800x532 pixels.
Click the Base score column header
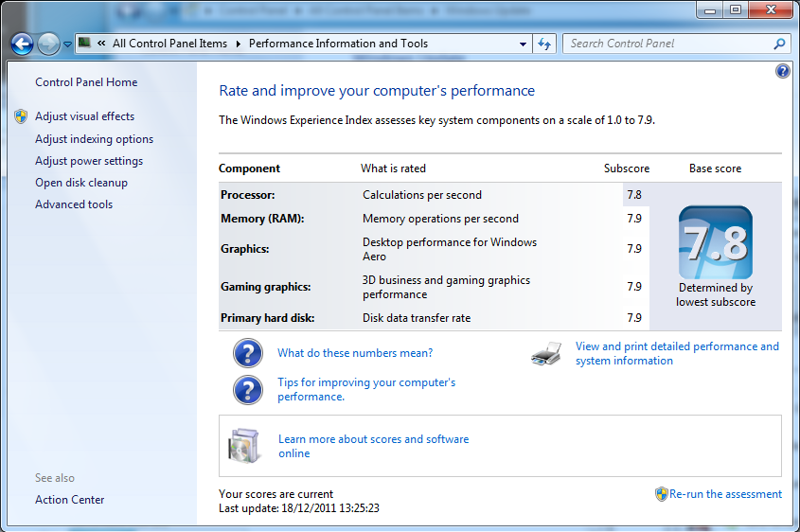point(716,168)
